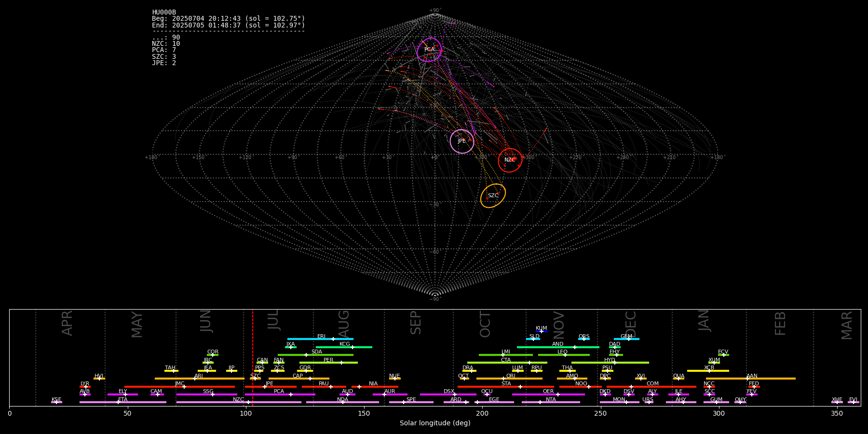The image size is (868, 434).
Task: Select the LYR shower bar in timeline
Action: 85,387
